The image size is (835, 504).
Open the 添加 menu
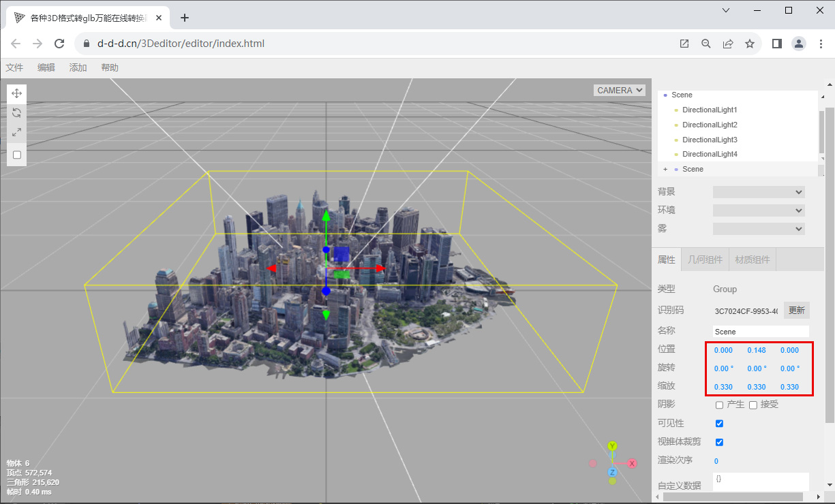click(78, 67)
